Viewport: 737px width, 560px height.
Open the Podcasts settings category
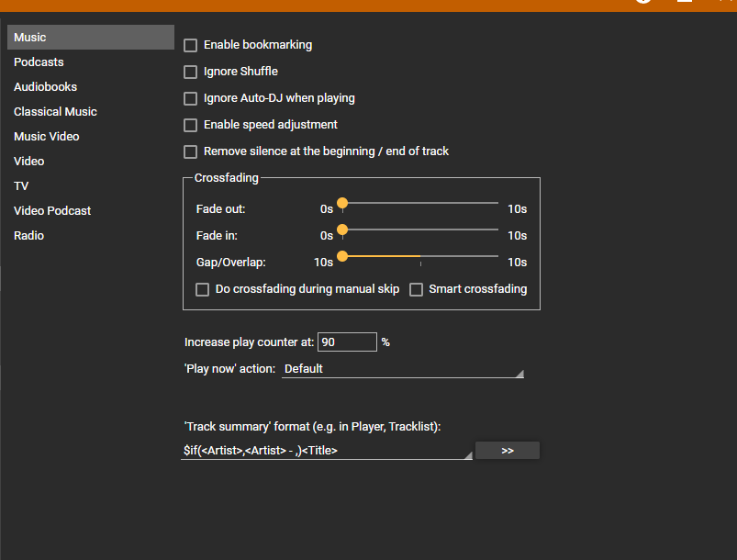point(91,62)
